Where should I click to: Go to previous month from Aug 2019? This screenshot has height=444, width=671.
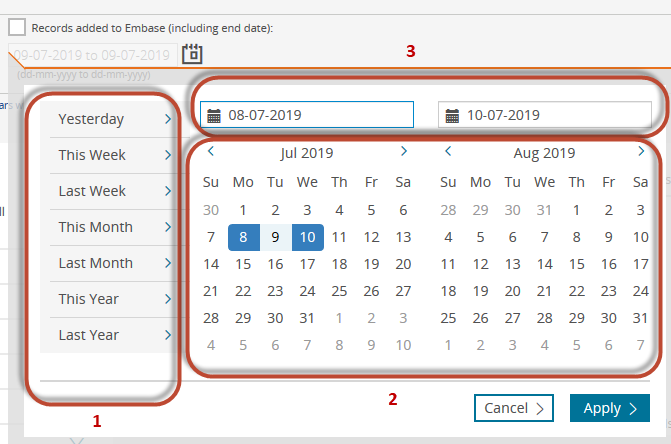448,152
